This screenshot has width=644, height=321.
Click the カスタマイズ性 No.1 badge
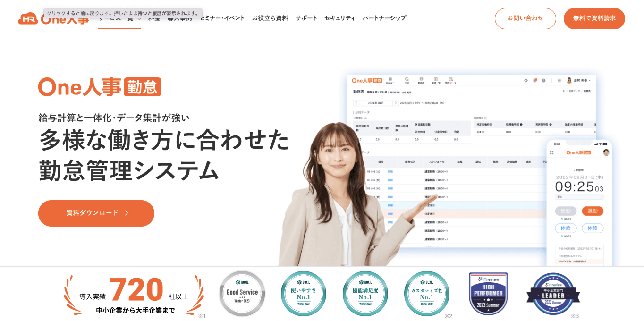(x=427, y=294)
